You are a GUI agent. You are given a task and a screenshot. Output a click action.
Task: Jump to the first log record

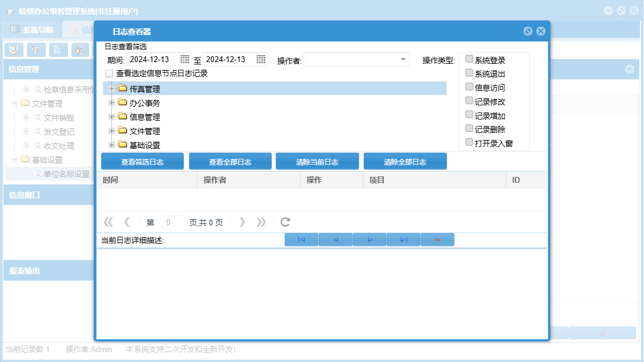(x=301, y=240)
